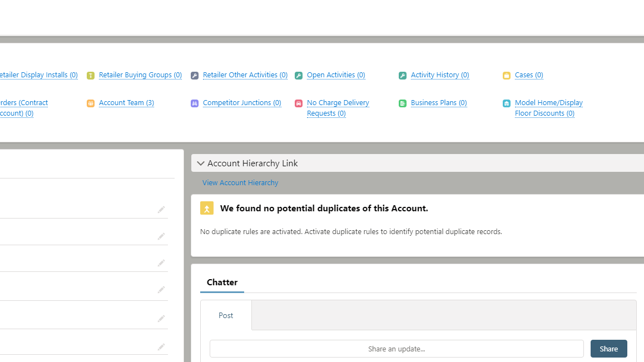Click the Retailer Buying Groups icon

91,76
